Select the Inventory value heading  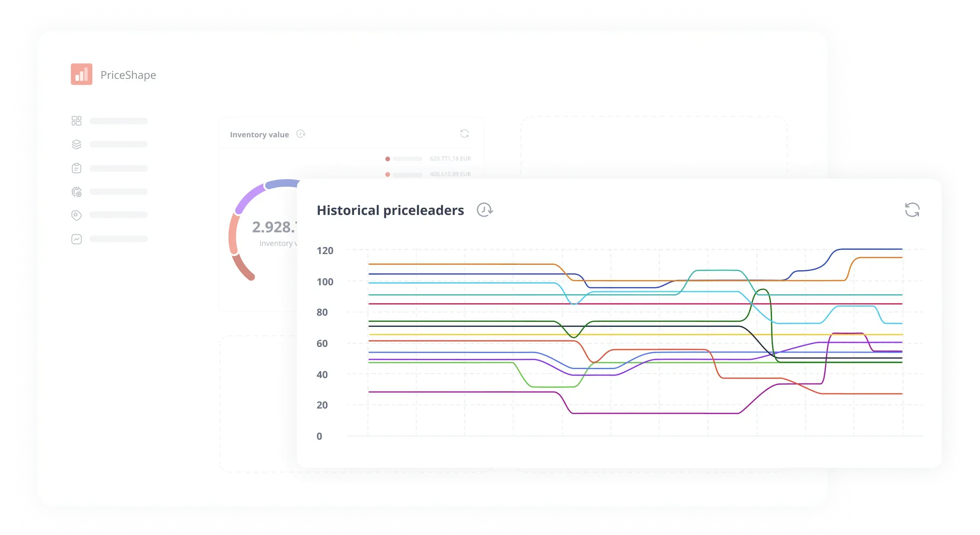point(259,135)
